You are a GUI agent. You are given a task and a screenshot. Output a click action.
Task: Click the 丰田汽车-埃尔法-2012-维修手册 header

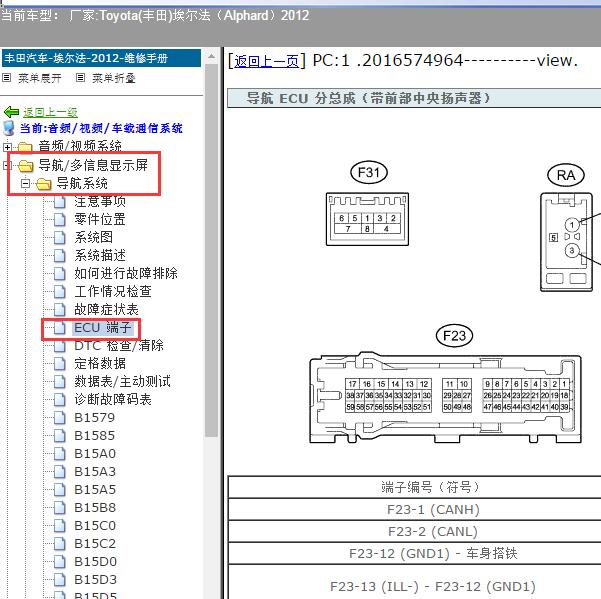pyautogui.click(x=101, y=58)
